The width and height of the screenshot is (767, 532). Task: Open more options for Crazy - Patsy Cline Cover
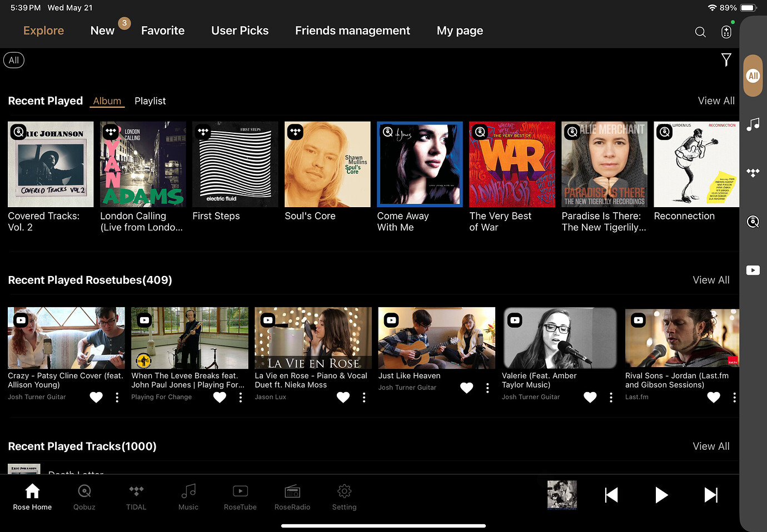point(117,397)
